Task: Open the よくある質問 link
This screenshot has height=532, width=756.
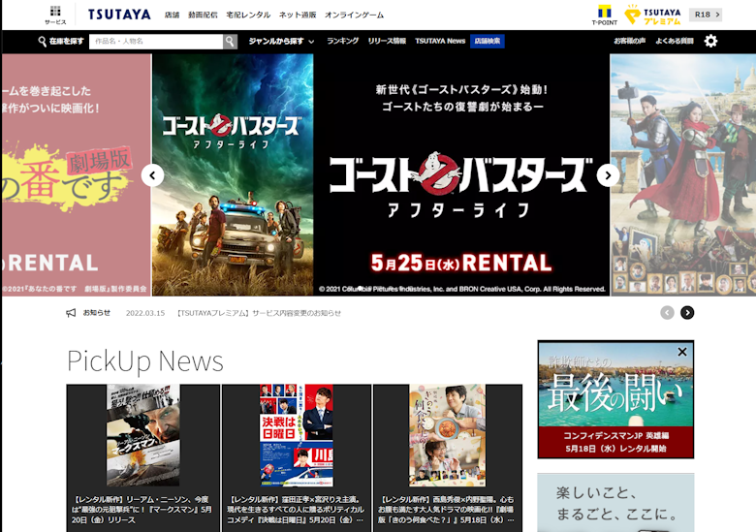Action: [674, 41]
